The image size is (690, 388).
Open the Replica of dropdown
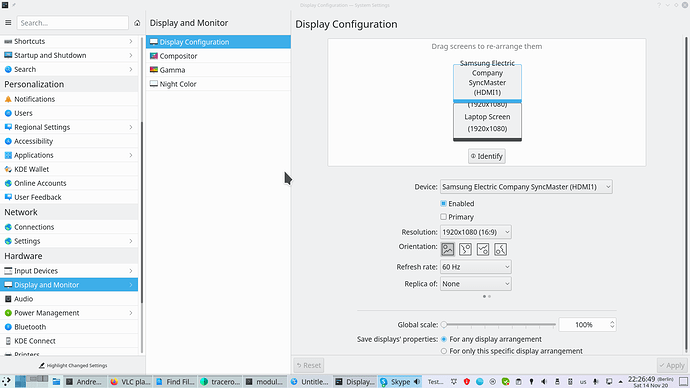pyautogui.click(x=476, y=284)
